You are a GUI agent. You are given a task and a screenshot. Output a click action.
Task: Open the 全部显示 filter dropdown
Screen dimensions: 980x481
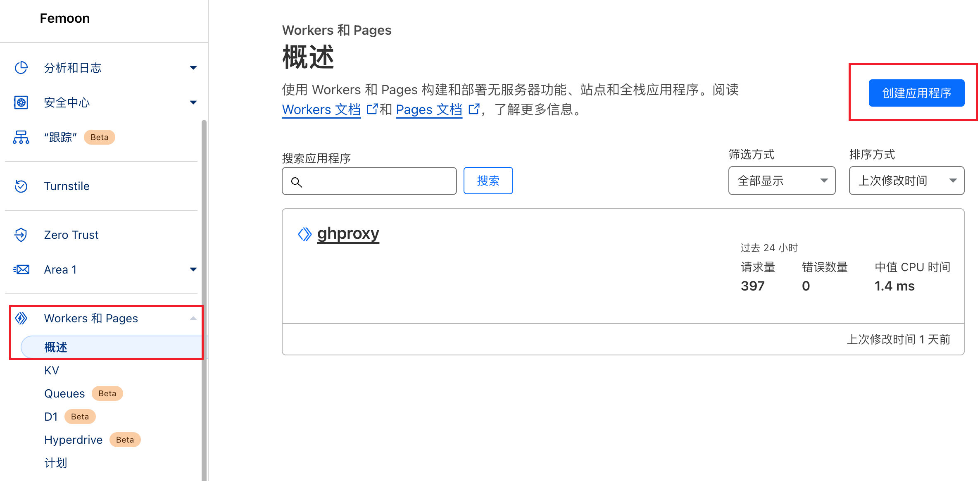click(x=781, y=181)
